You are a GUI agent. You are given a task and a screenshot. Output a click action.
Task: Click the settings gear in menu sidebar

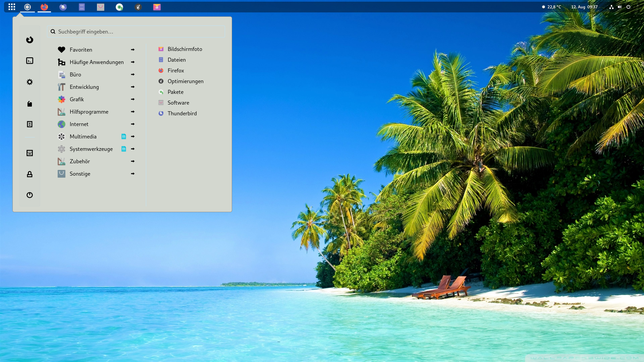[30, 82]
